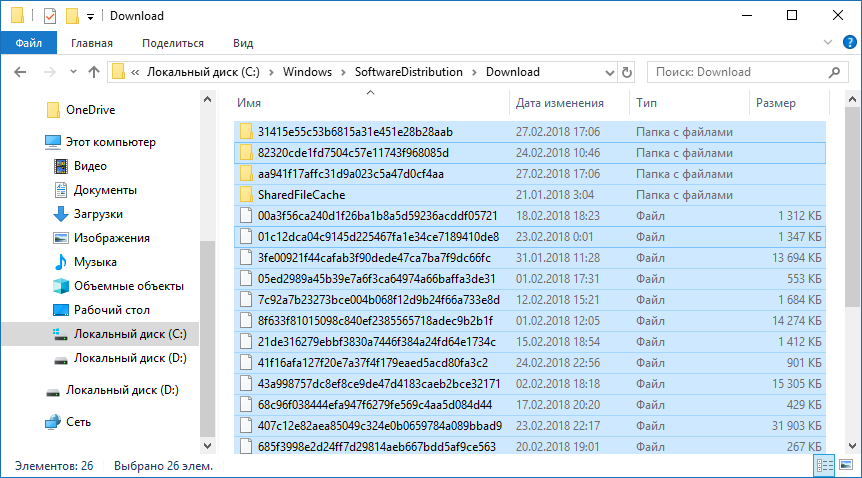Click the New folder quick access icon
The image size is (862, 478).
[x=72, y=16]
